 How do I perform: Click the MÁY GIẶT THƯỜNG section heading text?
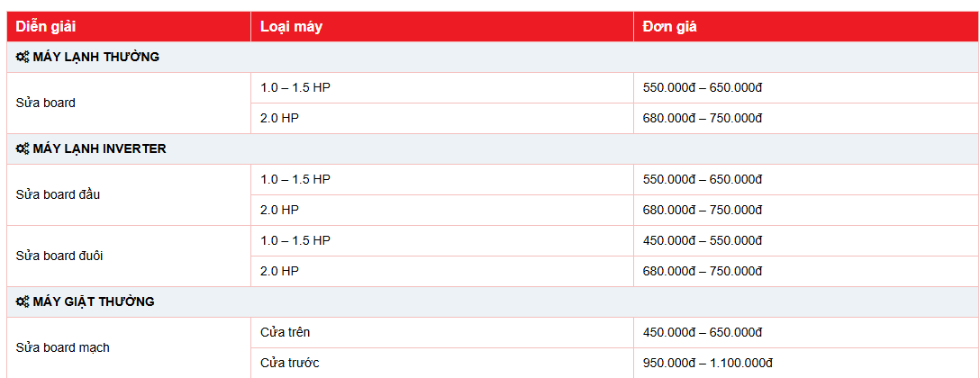click(x=93, y=301)
